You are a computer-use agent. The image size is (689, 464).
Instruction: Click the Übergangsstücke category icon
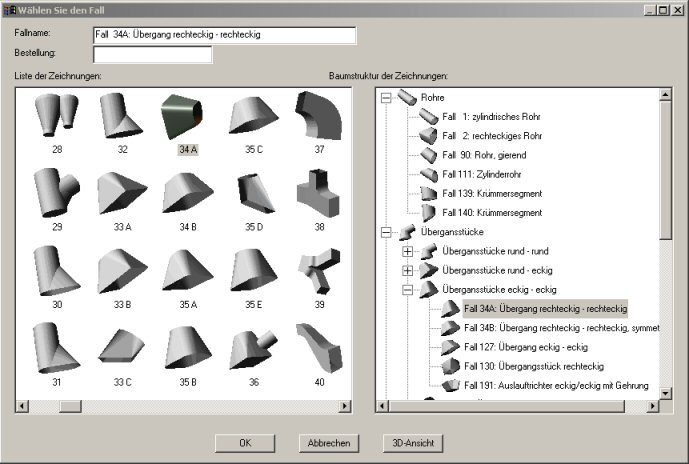click(x=407, y=232)
